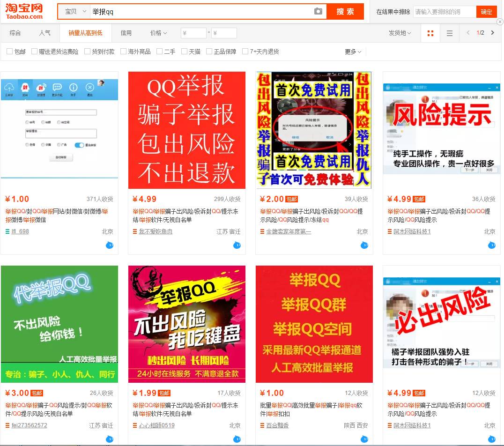504x446 pixels.
Task: Click the maximum price input box
Action: (x=224, y=33)
